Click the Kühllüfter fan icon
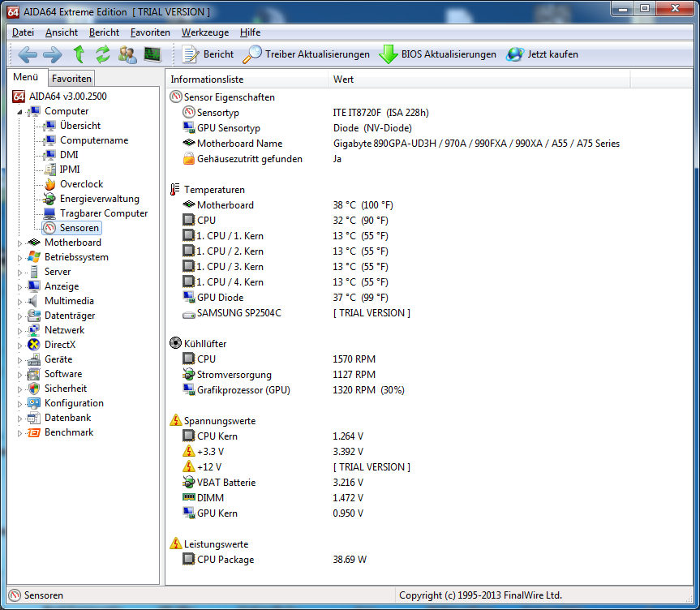 point(175,343)
